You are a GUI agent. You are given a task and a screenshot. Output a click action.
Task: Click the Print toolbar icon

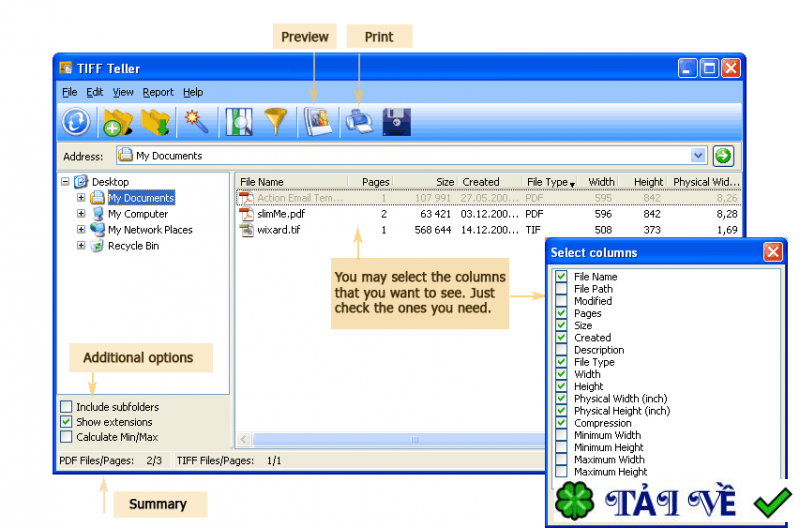coord(360,122)
